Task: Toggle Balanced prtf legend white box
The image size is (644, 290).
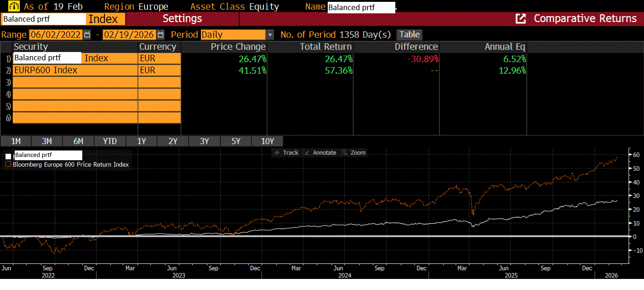Action: tap(8, 156)
